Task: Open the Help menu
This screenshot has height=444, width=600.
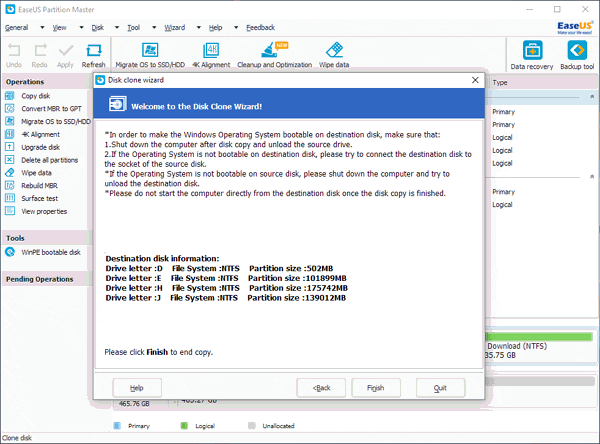Action: pyautogui.click(x=215, y=28)
